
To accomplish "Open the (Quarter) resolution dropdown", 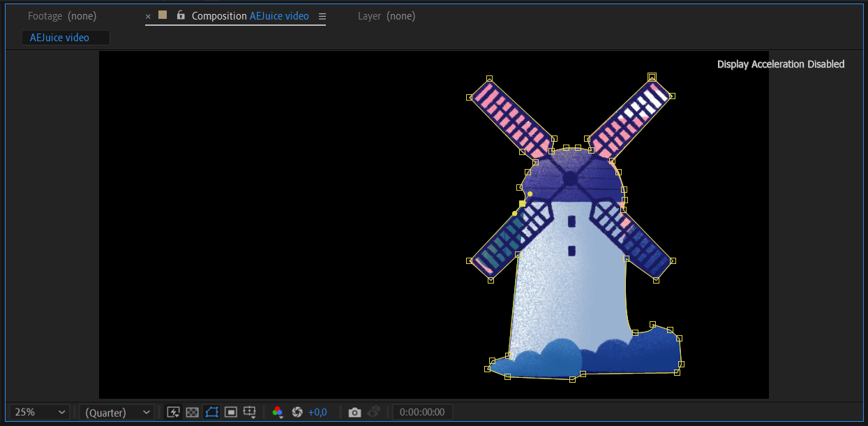I will 117,412.
